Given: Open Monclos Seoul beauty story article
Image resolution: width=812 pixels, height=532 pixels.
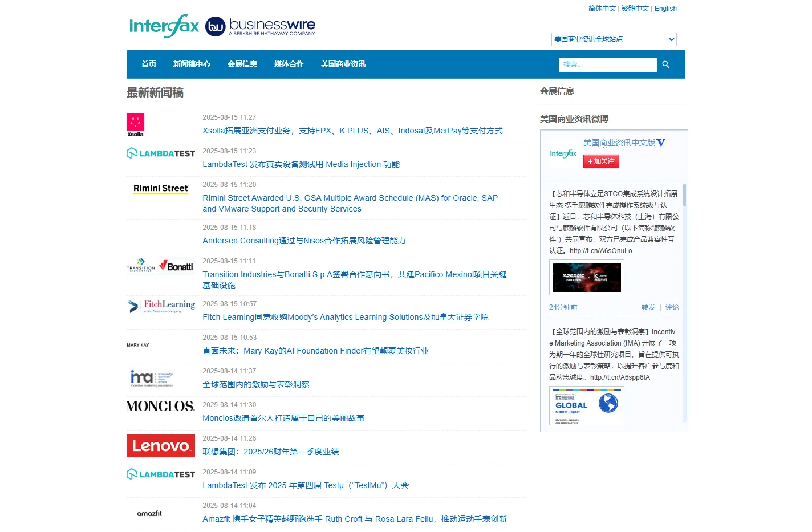Looking at the screenshot, I should coord(283,418).
